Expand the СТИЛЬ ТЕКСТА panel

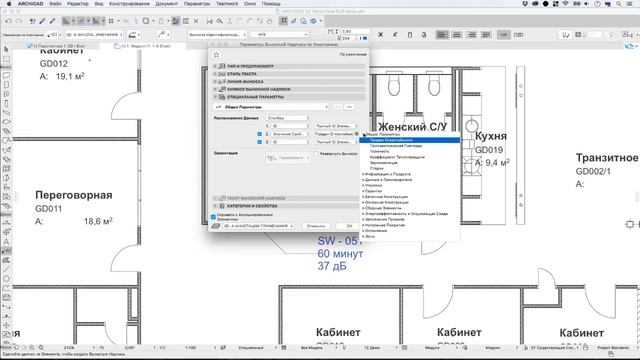click(289, 74)
